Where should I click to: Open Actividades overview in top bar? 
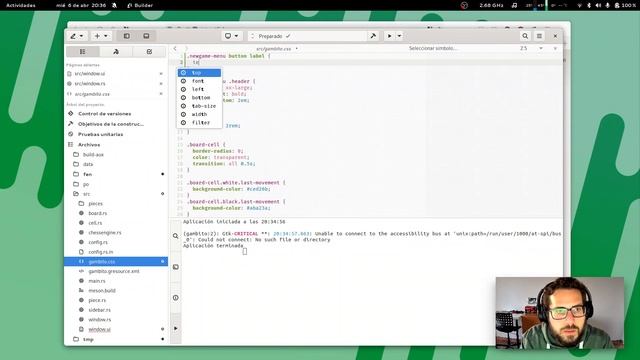pyautogui.click(x=21, y=5)
